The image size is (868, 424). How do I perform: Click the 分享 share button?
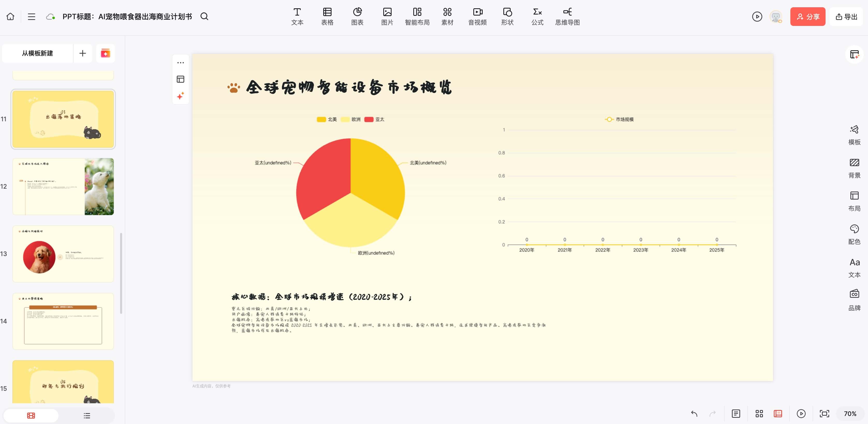tap(808, 17)
